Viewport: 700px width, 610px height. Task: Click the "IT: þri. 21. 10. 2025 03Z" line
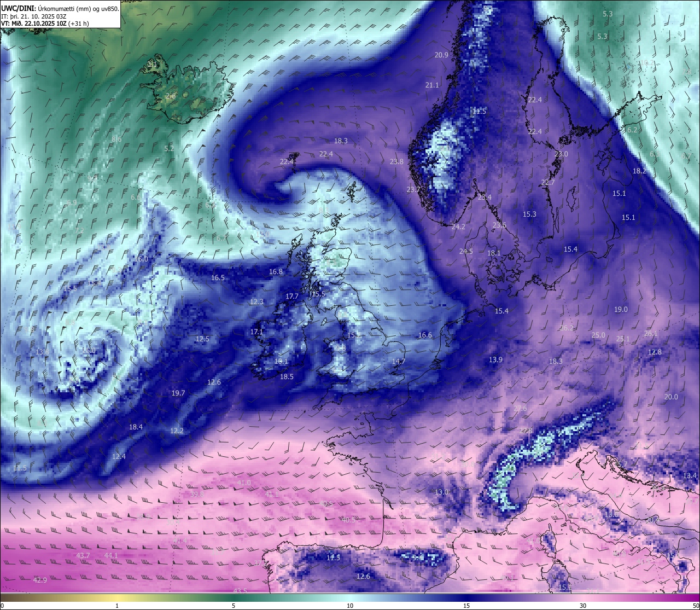(x=34, y=16)
